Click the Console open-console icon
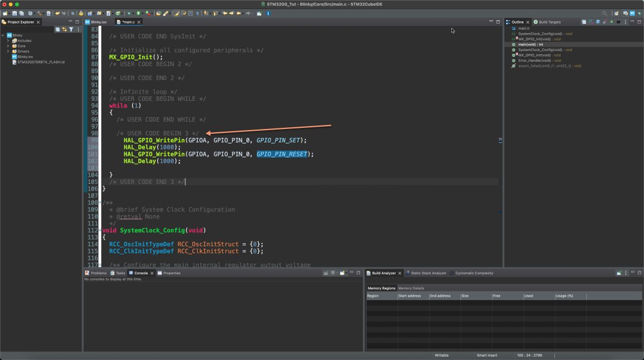Viewport: 644px width, 360px height. point(342,273)
